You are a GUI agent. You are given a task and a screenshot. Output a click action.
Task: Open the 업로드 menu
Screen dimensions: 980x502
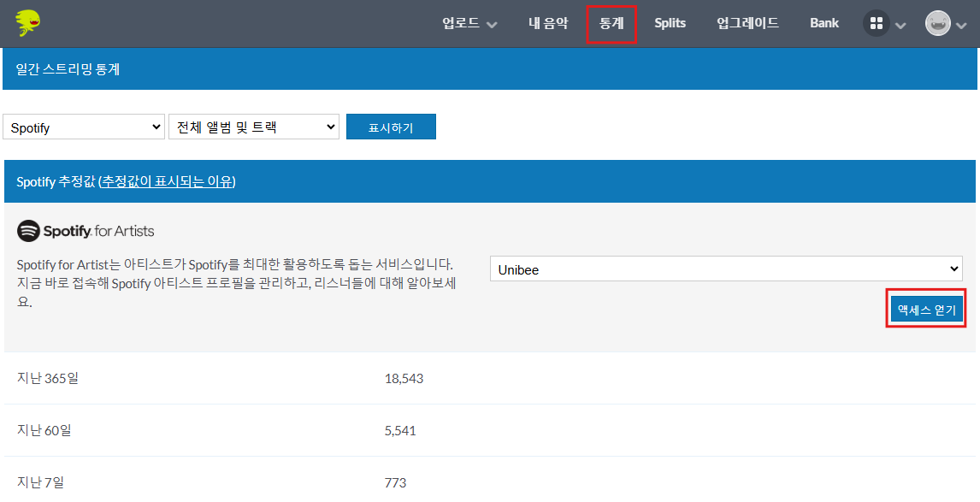(461, 23)
